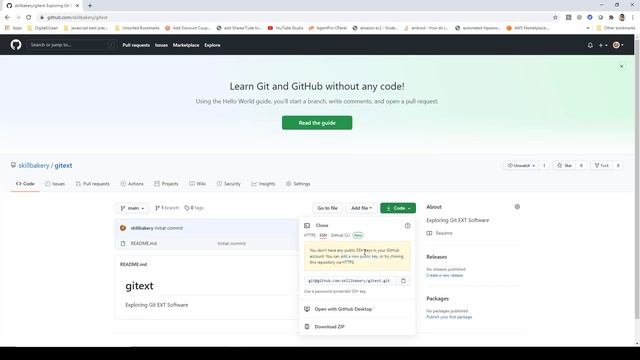Select the GitHub CLI clone option
The image size is (640, 360).
(340, 235)
